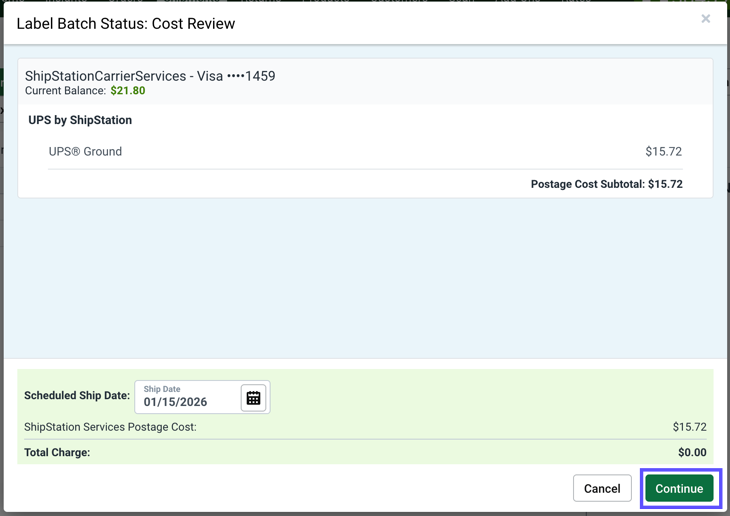Screen dimensions: 730x516
Task: Click the UPS Ground price $15.72
Action: pos(663,151)
